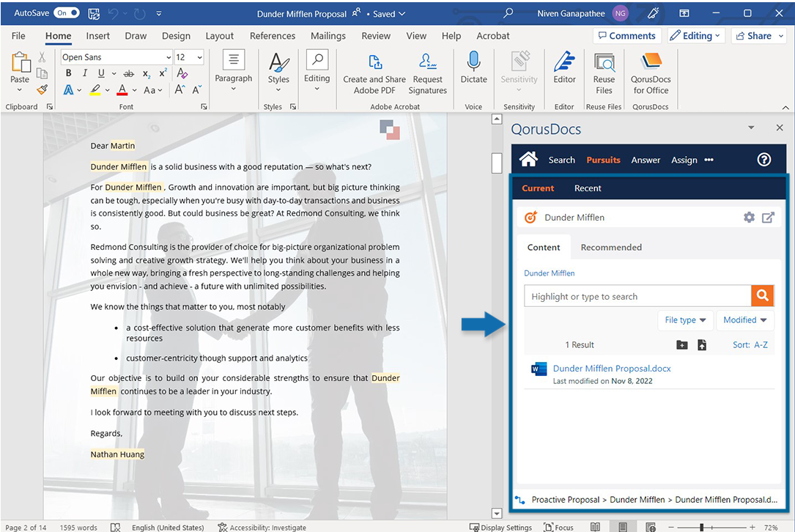This screenshot has width=795, height=532.
Task: Open the References ribbon tab
Action: [x=273, y=35]
